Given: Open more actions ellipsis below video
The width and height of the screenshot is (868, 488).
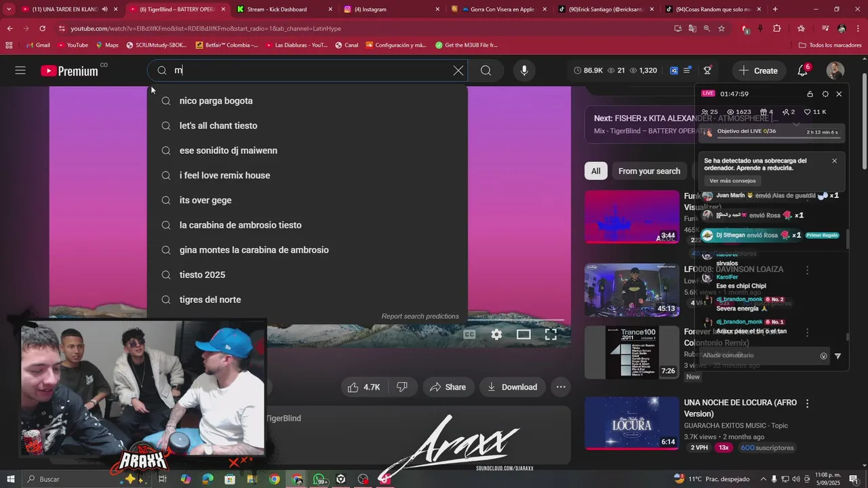Looking at the screenshot, I should [x=561, y=387].
